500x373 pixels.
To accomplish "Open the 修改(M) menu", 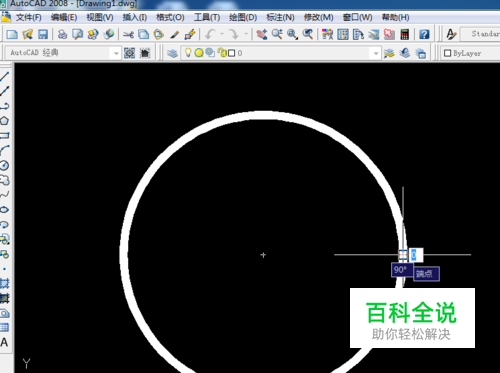I will [318, 17].
